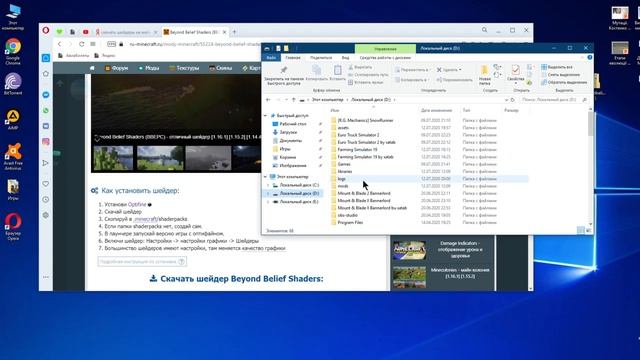Screen dimensions: 640x360
Task: Click the Opera title bar search icon
Action: tap(484, 30)
